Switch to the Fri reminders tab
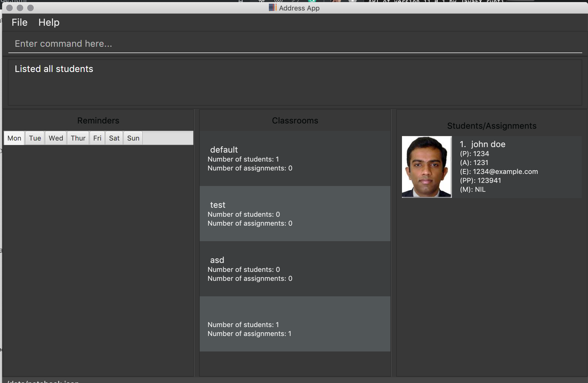The height and width of the screenshot is (383, 588). click(97, 138)
